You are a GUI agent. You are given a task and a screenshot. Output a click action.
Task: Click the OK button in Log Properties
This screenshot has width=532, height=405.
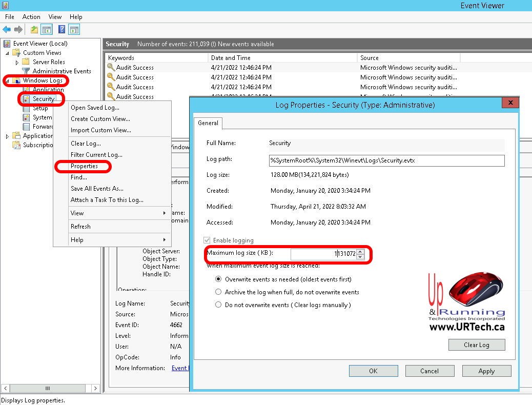coord(373,371)
